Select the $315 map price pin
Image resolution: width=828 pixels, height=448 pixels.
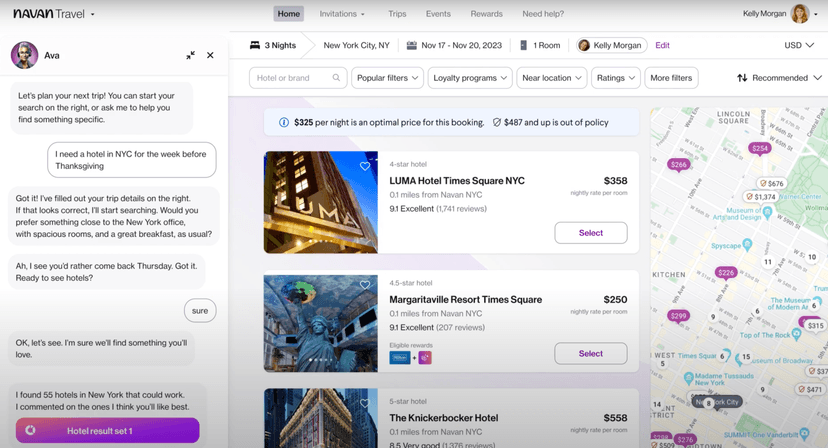pyautogui.click(x=815, y=325)
